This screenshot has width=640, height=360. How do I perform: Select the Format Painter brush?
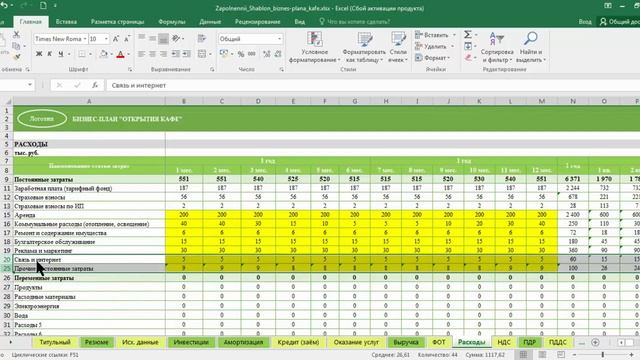click(x=17, y=57)
